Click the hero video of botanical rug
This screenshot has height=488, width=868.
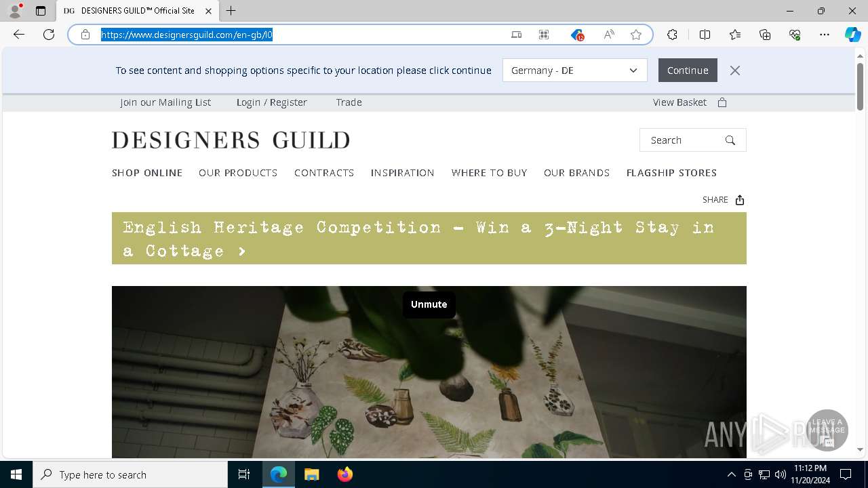coord(429,372)
